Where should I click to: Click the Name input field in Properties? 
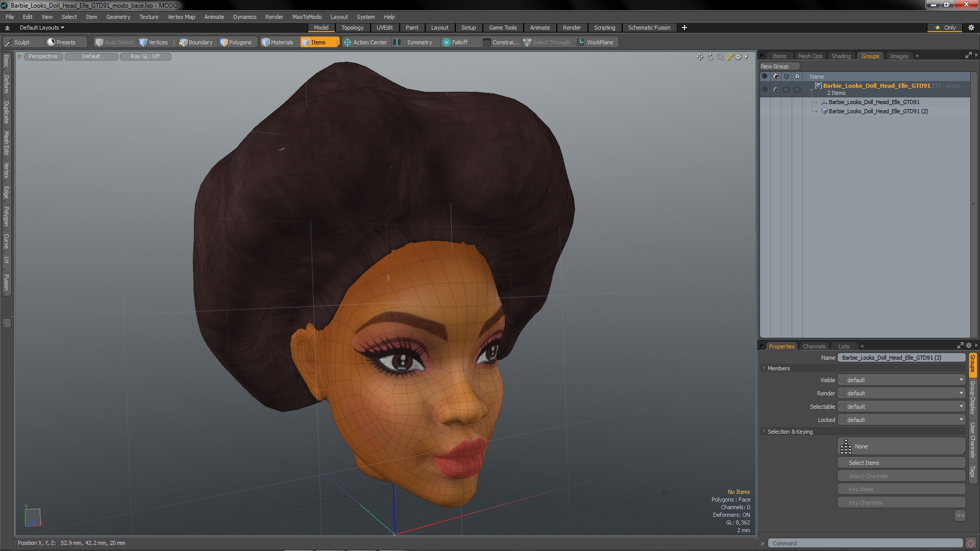click(901, 358)
